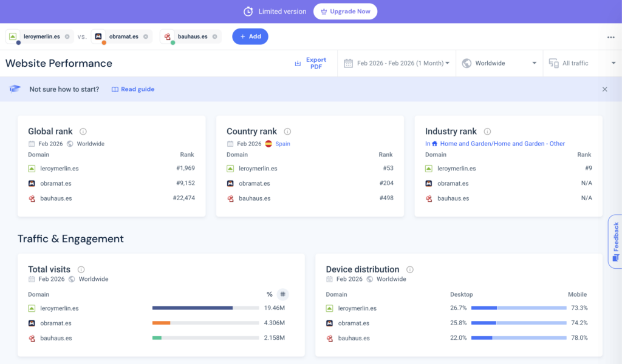Click the Export PDF icon
This screenshot has height=364, width=622.
(297, 63)
